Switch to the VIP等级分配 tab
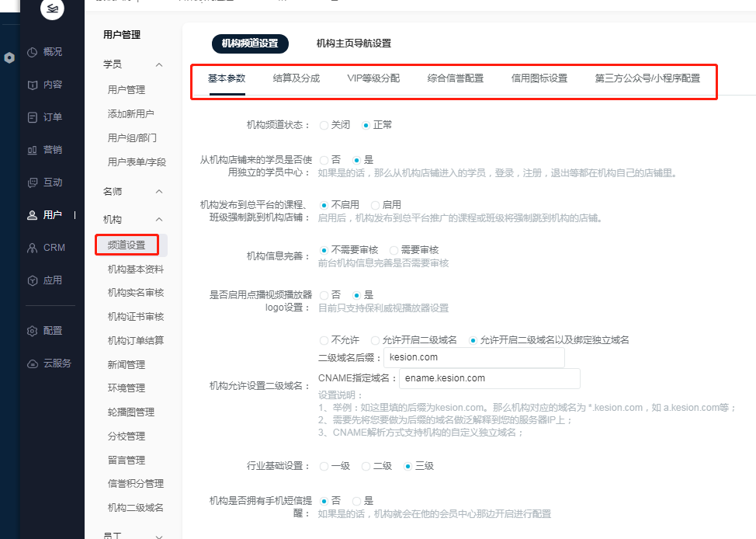Image resolution: width=756 pixels, height=539 pixels. (373, 78)
